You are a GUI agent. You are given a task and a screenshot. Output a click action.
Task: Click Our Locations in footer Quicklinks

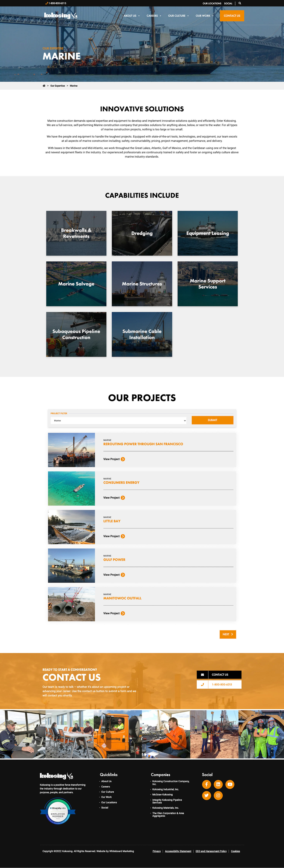pos(109,802)
